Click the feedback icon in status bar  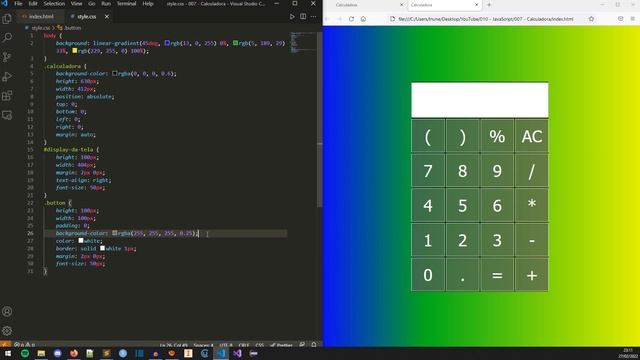click(x=302, y=345)
